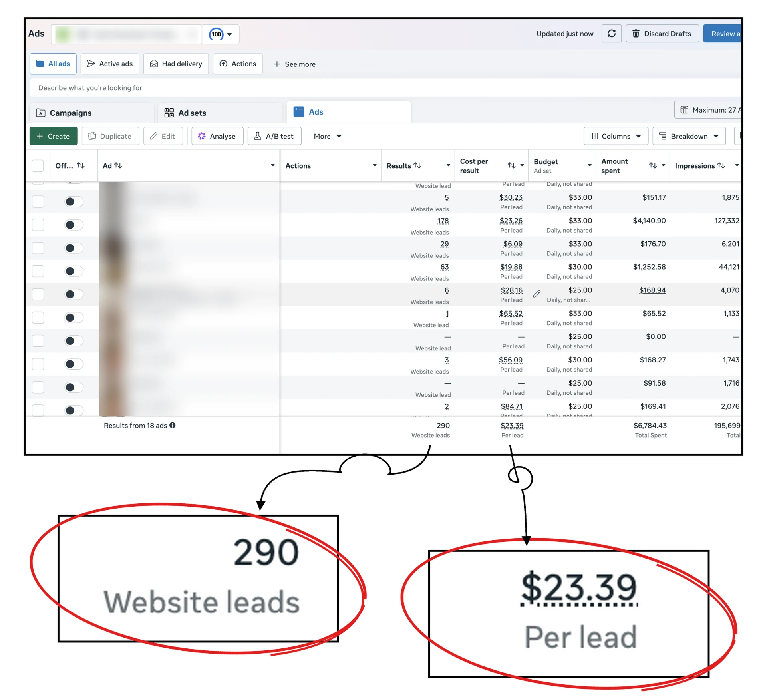Image resolution: width=767 pixels, height=700 pixels.
Task: Toggle the ad switch in the $65.52 row
Action: tap(74, 318)
